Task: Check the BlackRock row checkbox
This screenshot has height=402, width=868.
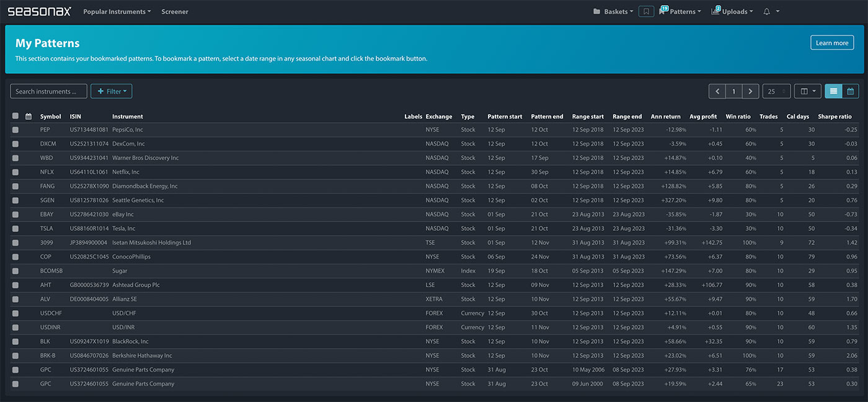Action: click(x=15, y=341)
